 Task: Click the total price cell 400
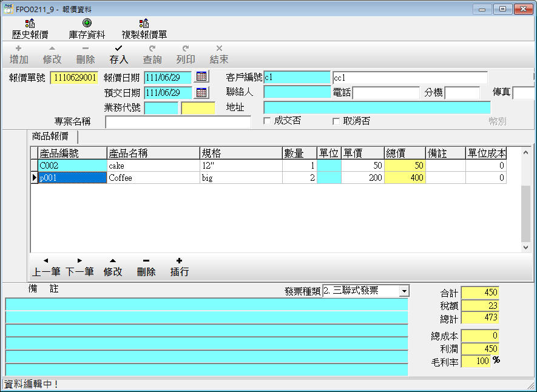(x=405, y=178)
